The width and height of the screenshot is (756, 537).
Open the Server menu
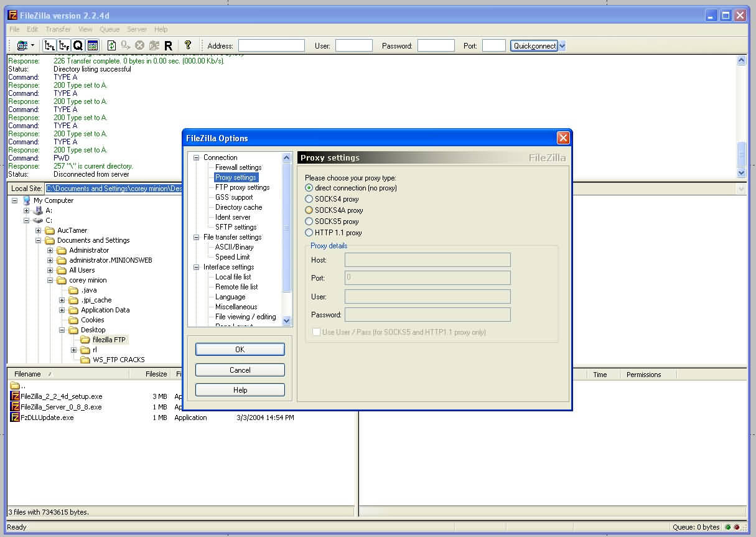137,29
